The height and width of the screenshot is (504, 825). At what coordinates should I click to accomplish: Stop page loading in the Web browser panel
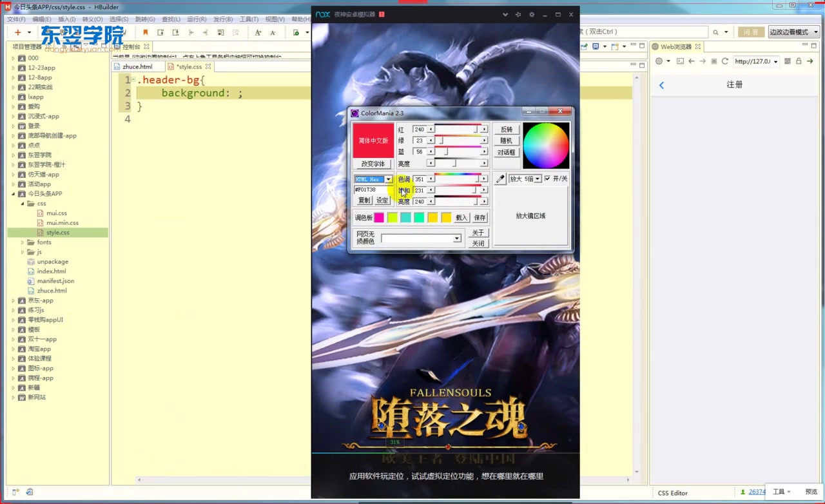(x=714, y=61)
